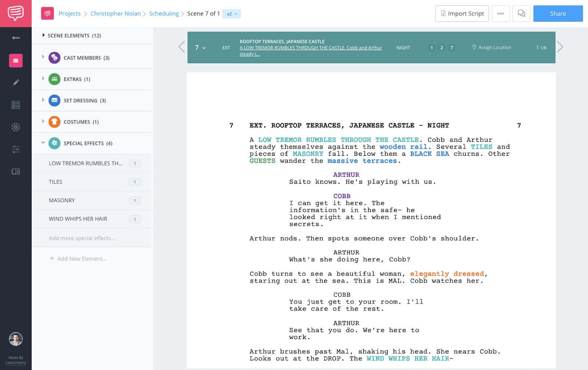Click cast badge 1 in scene header
Viewport: 588px width, 370px height.
(x=432, y=48)
